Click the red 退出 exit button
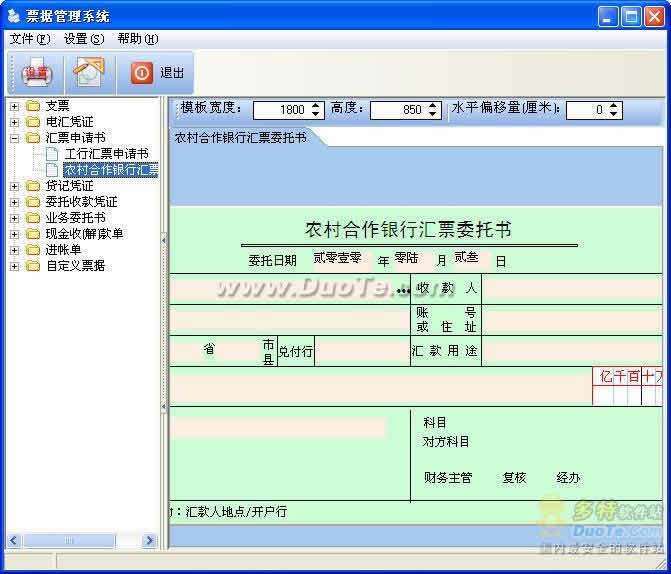 pos(158,73)
